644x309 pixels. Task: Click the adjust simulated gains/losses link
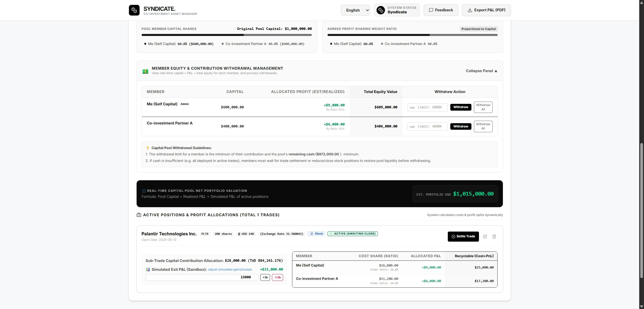[x=230, y=270]
